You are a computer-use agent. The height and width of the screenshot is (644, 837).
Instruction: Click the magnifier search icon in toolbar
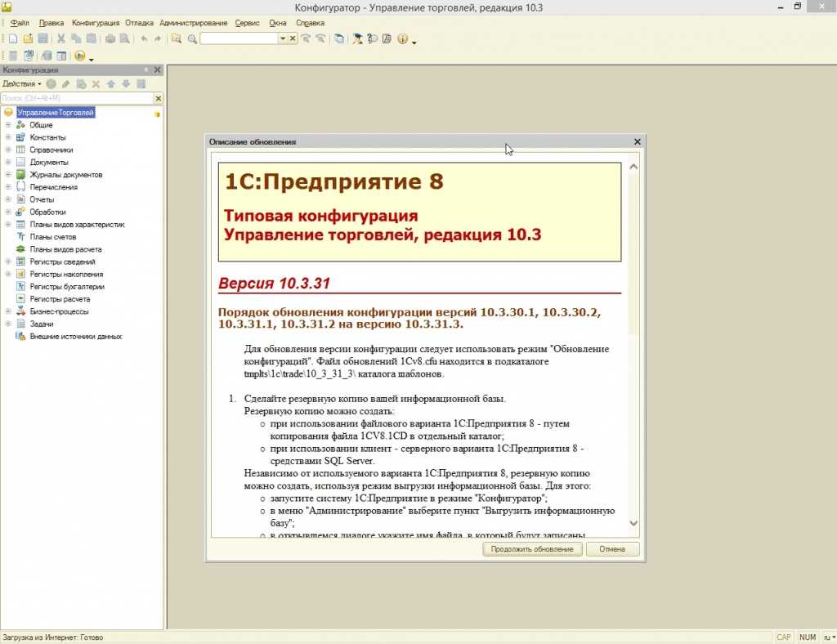pos(192,38)
